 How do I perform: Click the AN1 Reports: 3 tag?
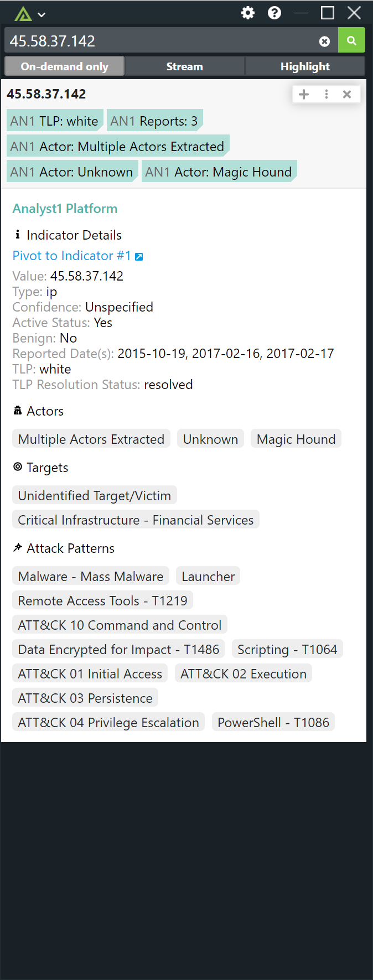tap(154, 121)
